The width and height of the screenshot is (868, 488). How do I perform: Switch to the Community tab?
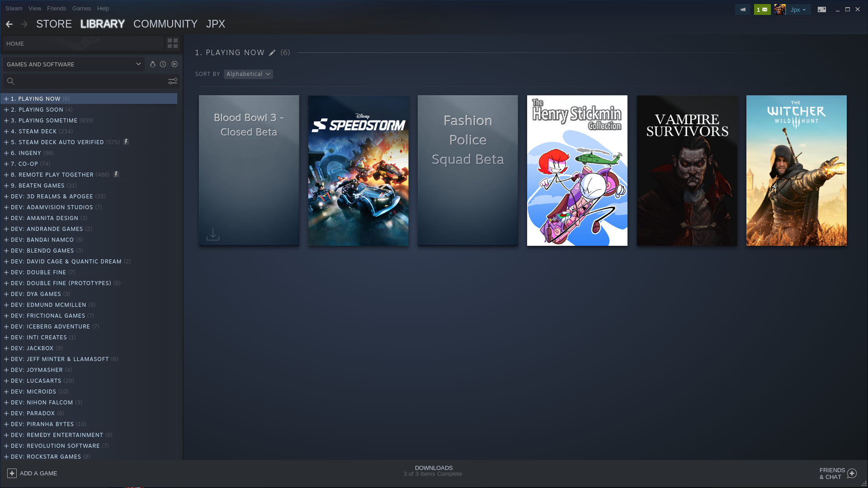point(165,24)
